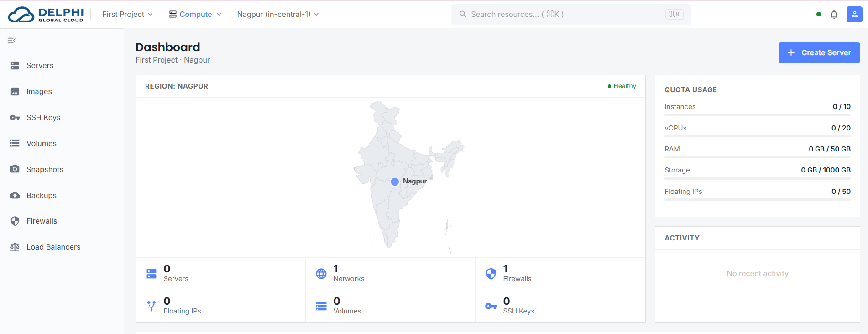Collapse the sidebar menu icon
868x334 pixels.
click(x=12, y=41)
